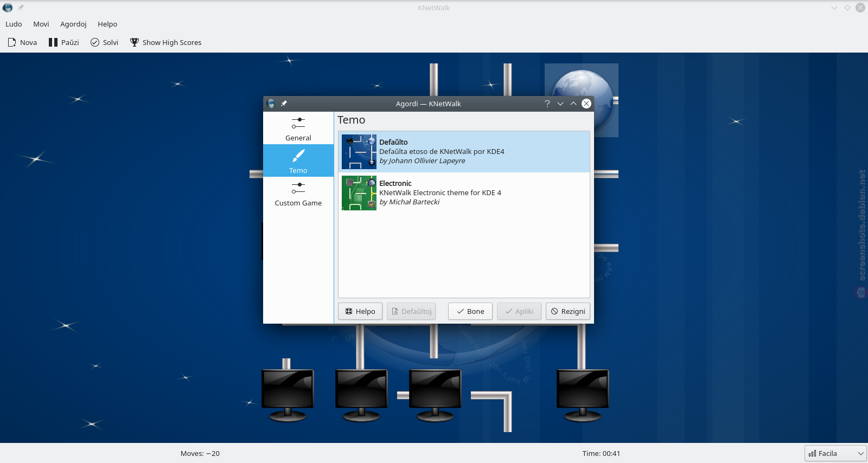868x463 pixels.
Task: Select the Temo settings page
Action: (x=298, y=160)
